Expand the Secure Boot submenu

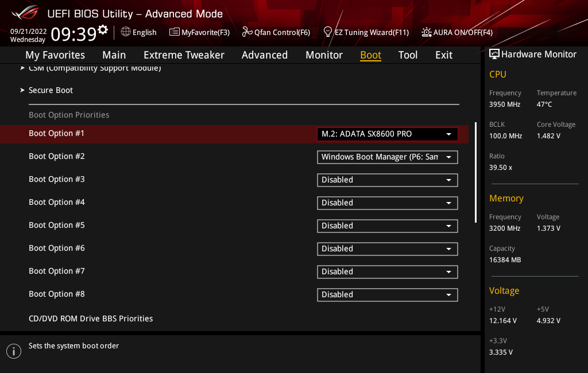pos(51,90)
